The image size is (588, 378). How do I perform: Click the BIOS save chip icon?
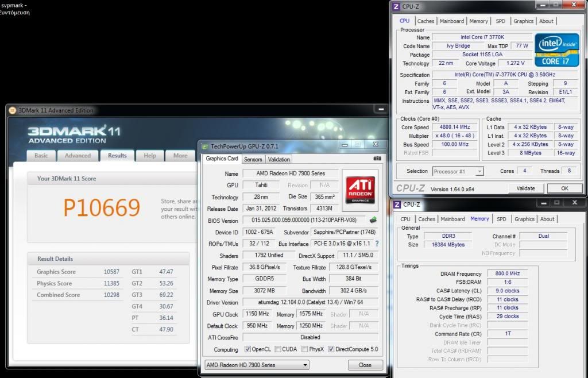pos(373,220)
